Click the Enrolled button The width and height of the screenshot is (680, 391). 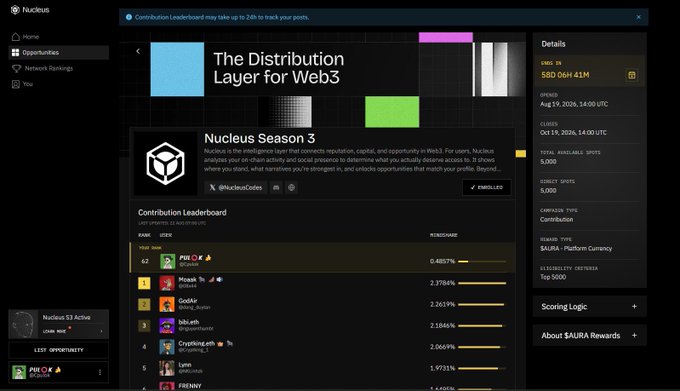(487, 187)
